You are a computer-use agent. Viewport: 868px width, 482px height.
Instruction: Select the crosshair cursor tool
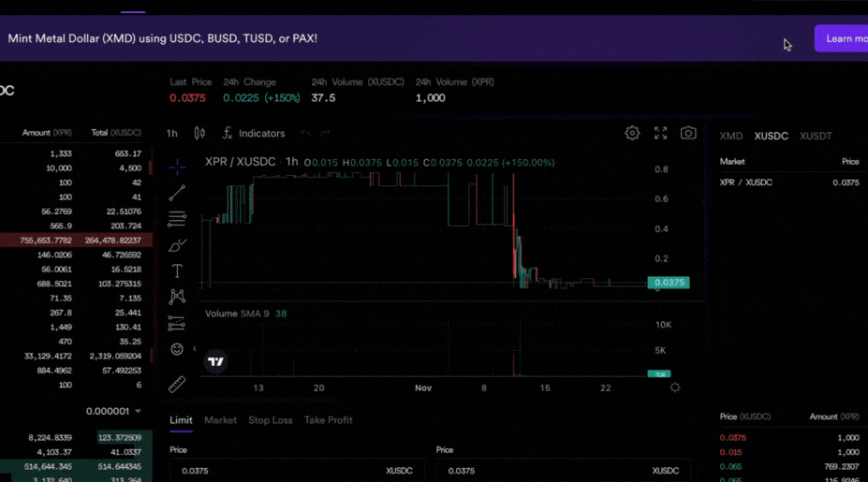point(177,166)
